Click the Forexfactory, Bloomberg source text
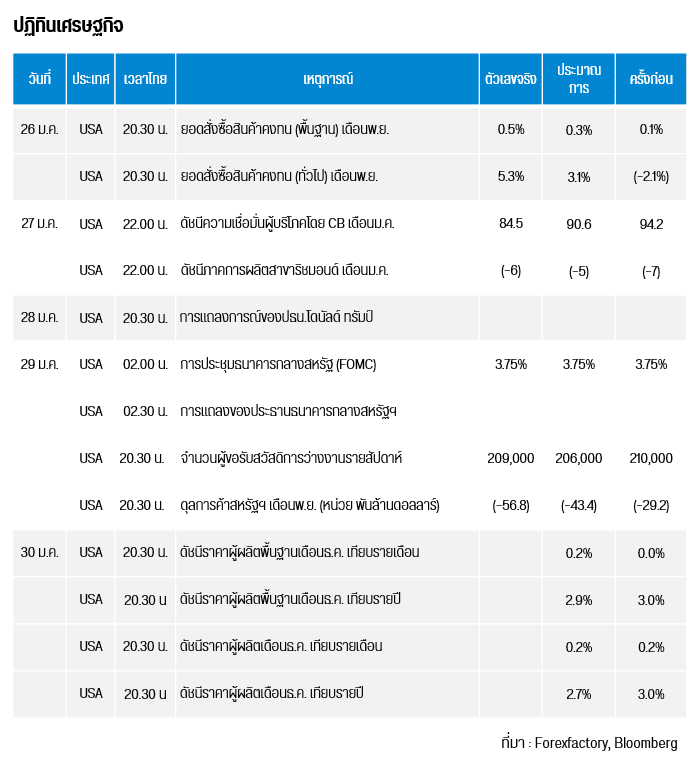The height and width of the screenshot is (760, 698). 589,743
